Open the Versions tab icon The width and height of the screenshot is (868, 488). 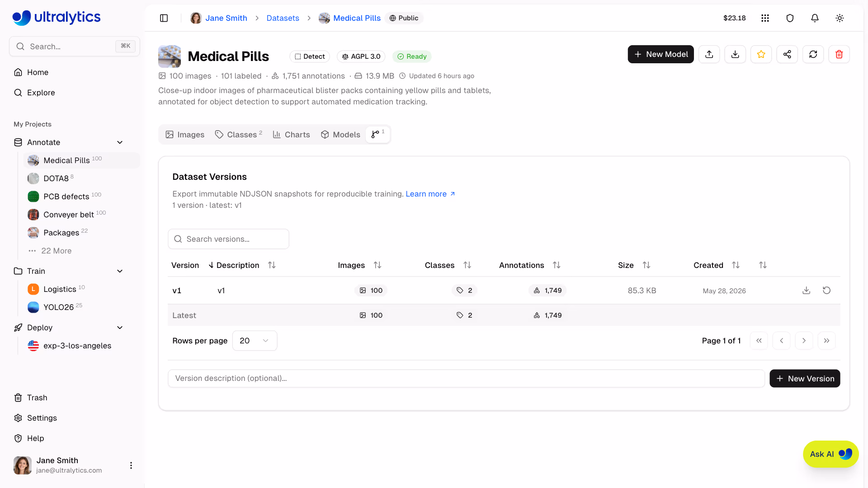point(377,134)
